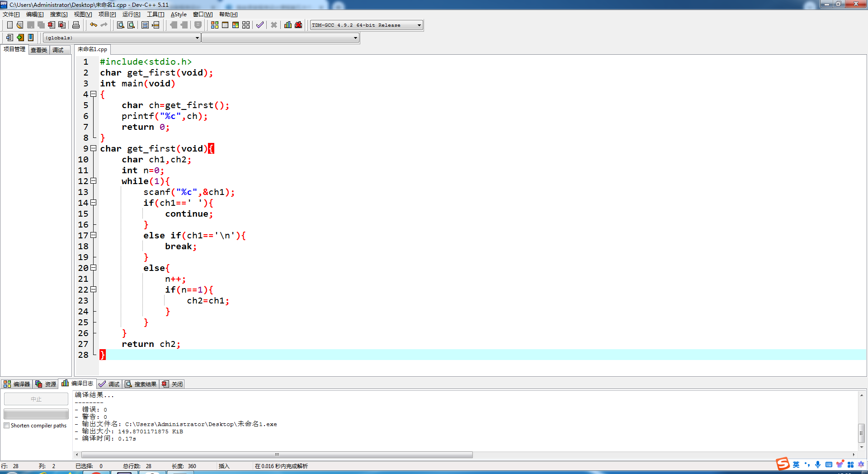Click the Profile analysis bar chart icon

[288, 25]
